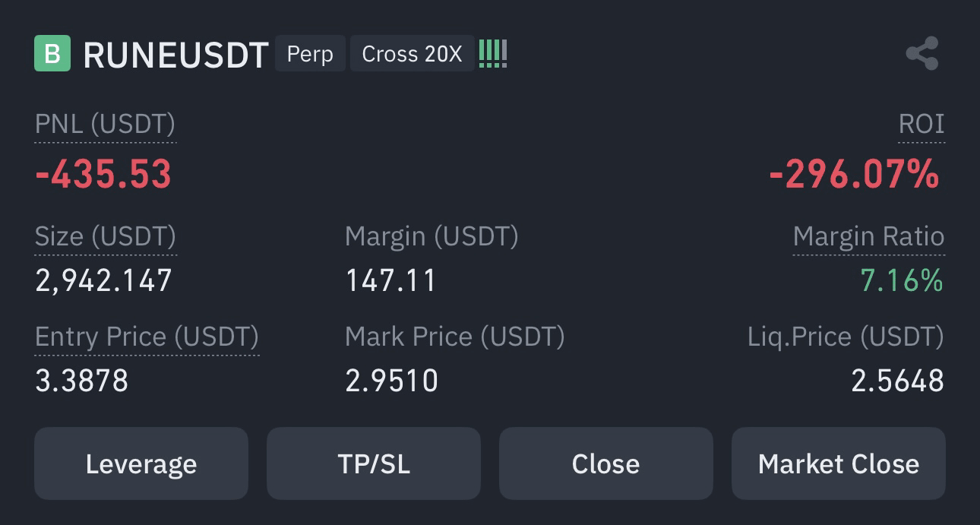Tap the Size (USDT) underlined label
The height and width of the screenshot is (525, 980).
pyautogui.click(x=106, y=236)
